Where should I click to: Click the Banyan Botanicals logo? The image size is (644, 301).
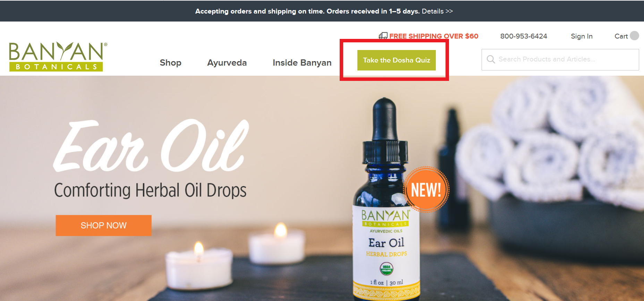58,57
